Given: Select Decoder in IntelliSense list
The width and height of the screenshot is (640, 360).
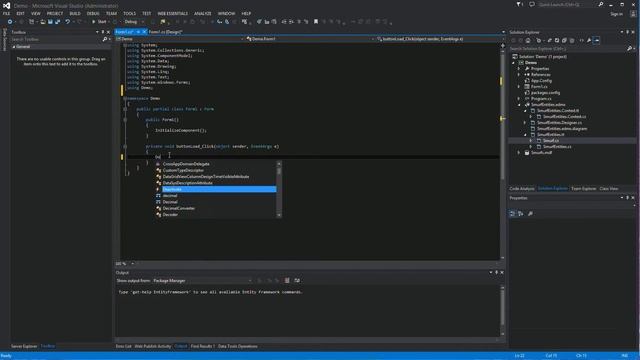Looking at the screenshot, I should coord(170,215).
